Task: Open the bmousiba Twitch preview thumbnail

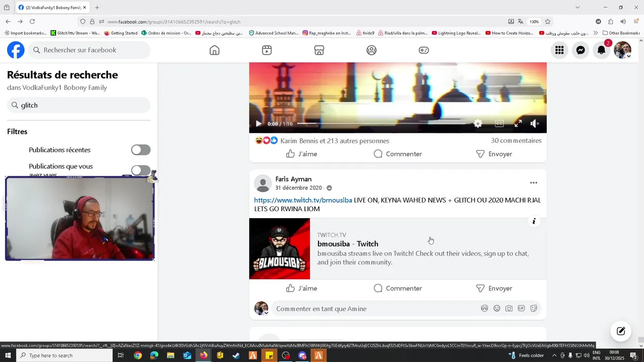Action: 279,248
